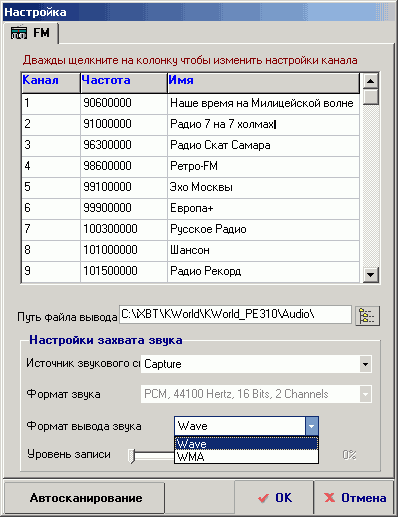Click the Канал column header
This screenshot has width=398, height=517.
(x=51, y=83)
